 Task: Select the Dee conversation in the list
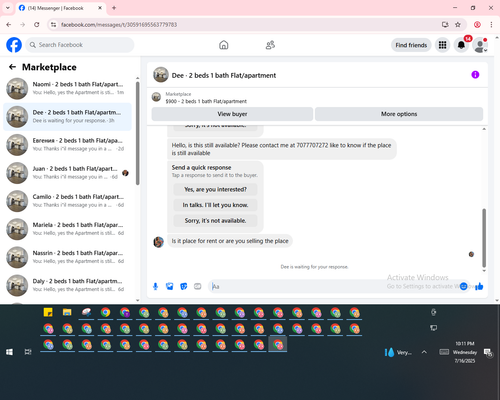67,117
